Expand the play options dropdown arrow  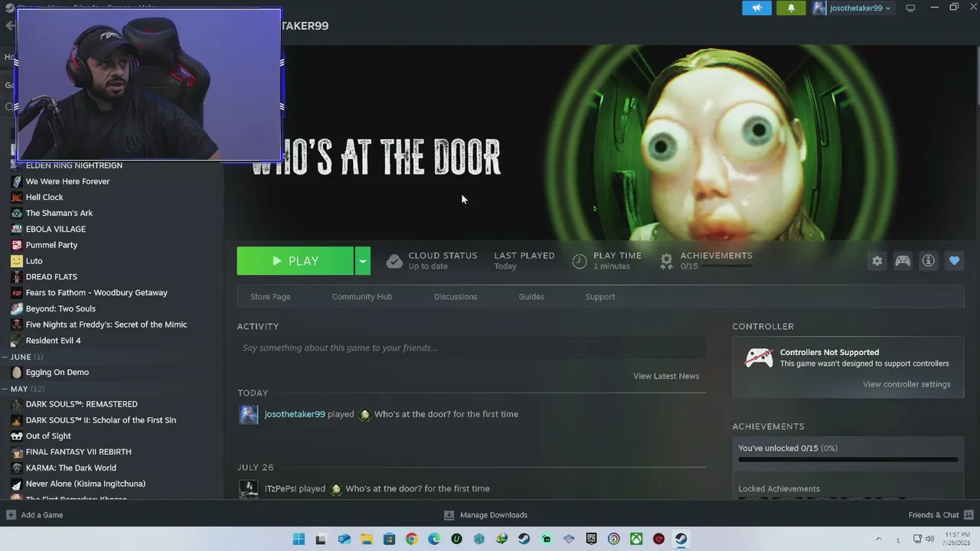tap(363, 261)
